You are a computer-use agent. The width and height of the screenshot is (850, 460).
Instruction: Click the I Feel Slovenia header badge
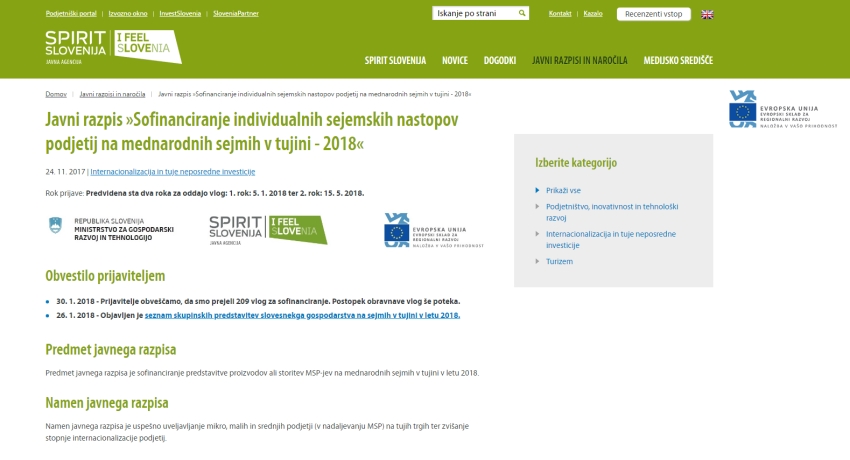tap(147, 47)
